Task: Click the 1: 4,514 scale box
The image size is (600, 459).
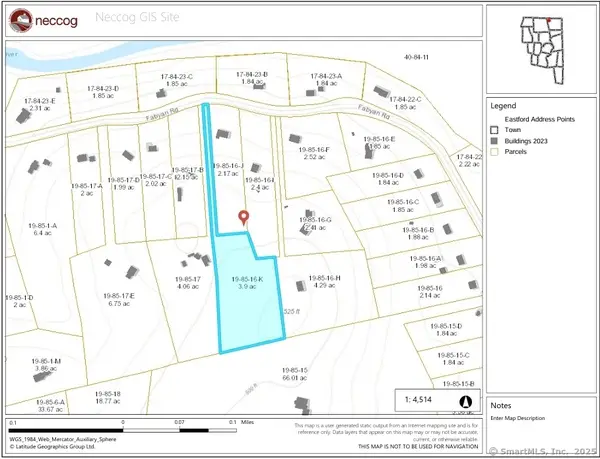Action: (x=438, y=402)
